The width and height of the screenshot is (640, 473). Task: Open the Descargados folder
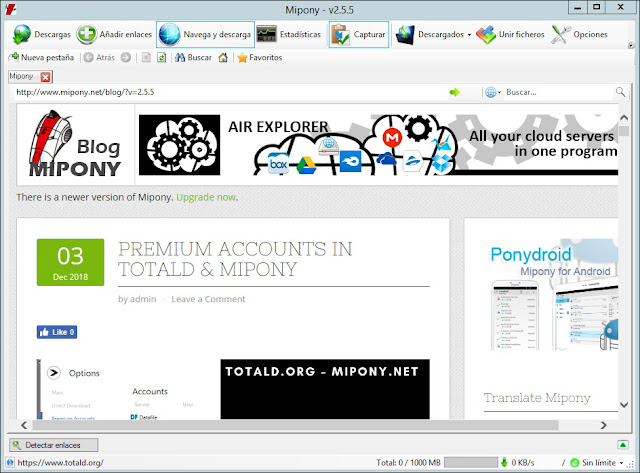pyautogui.click(x=430, y=35)
